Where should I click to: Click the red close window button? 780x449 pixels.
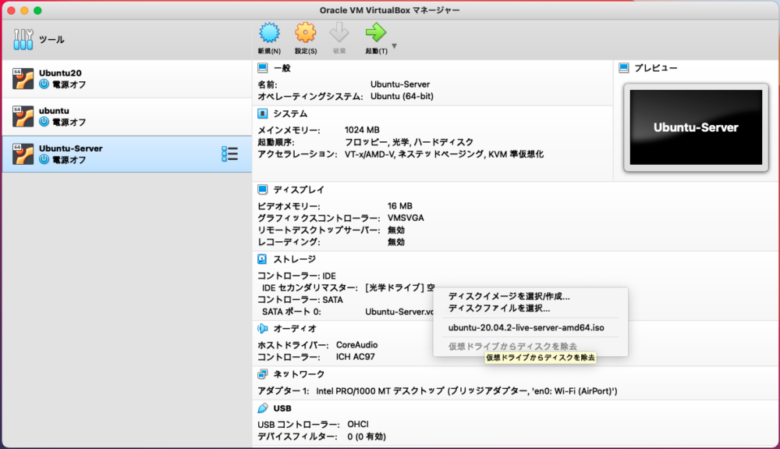click(x=11, y=10)
